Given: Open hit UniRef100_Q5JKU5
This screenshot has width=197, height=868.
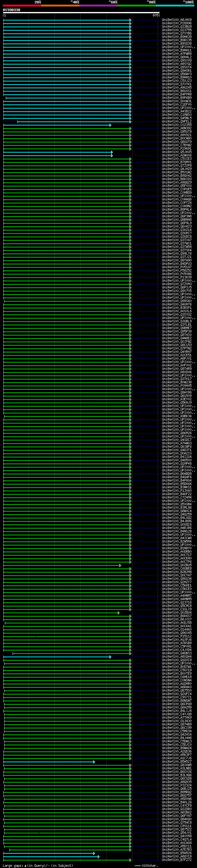Looking at the screenshot, I should click(x=177, y=151).
